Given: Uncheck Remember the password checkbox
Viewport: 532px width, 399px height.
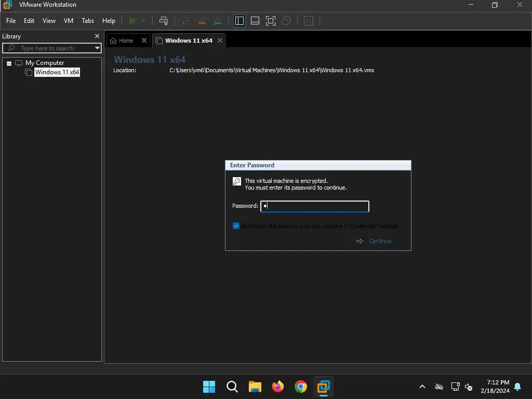Looking at the screenshot, I should pos(236,226).
